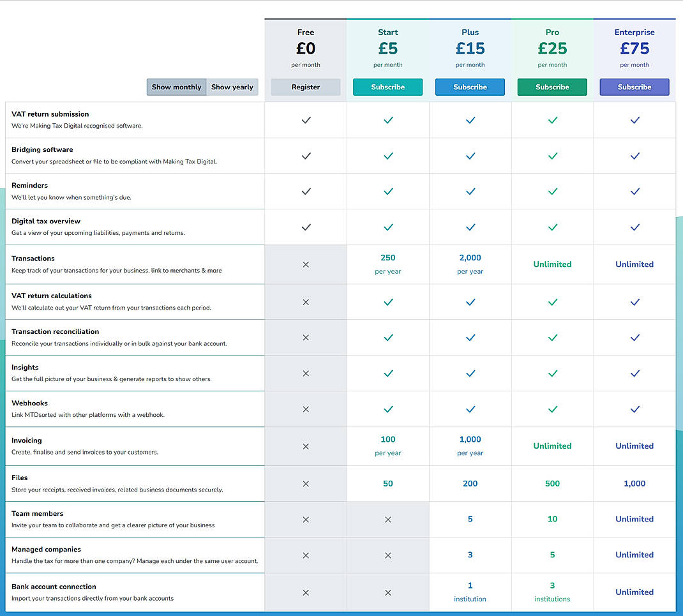Click the cross for Managed companies under Start
The image size is (683, 616).
point(387,555)
